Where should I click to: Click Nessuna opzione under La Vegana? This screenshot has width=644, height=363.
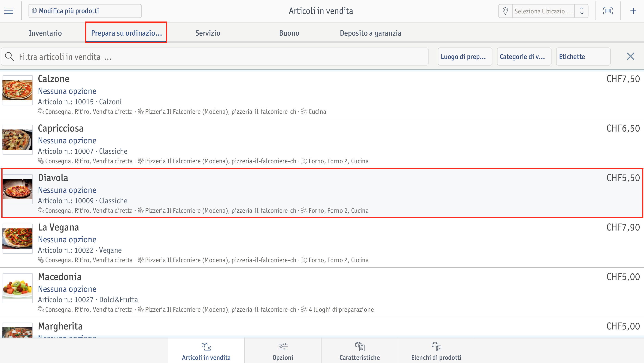click(67, 239)
